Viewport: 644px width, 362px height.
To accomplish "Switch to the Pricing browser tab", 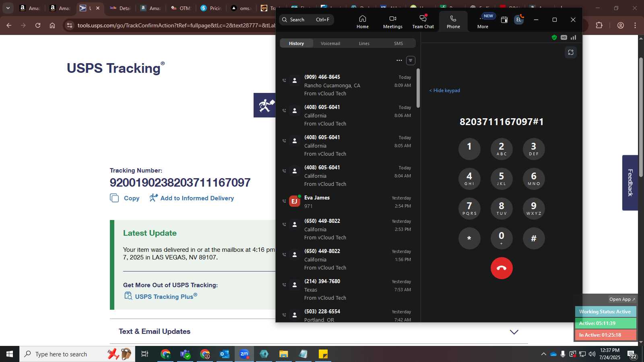I will 211,8.
